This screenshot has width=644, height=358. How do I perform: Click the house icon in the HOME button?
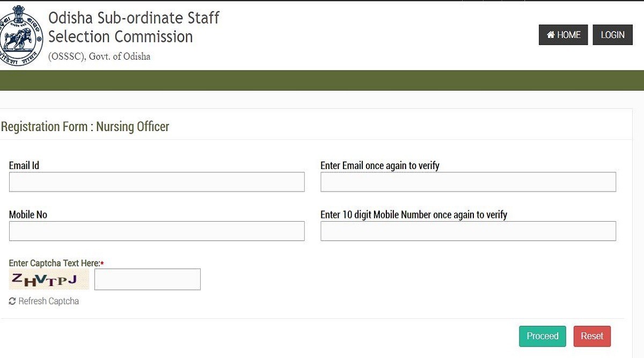click(551, 35)
